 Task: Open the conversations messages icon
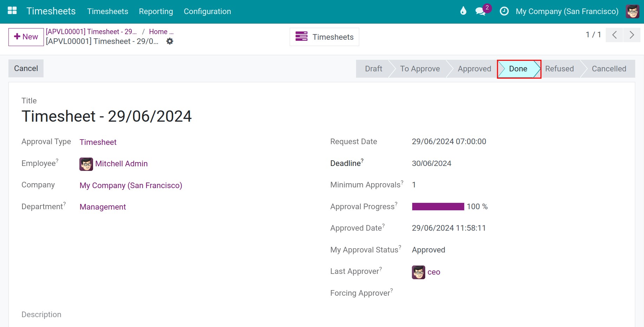click(480, 11)
